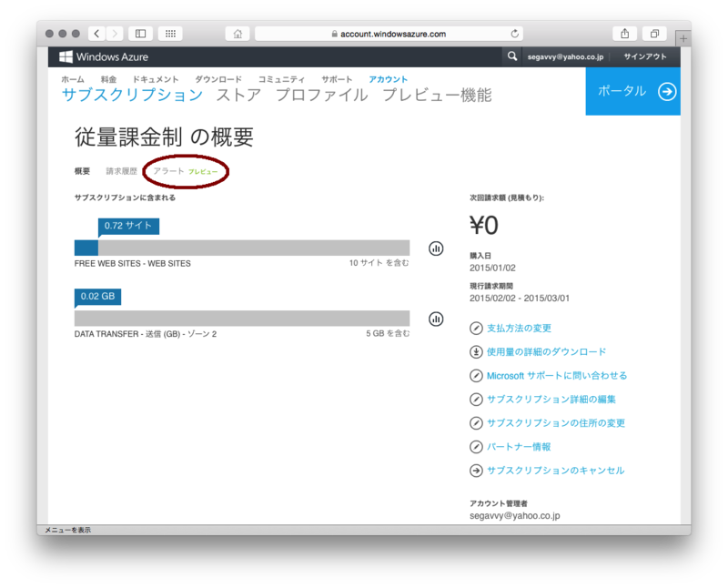Reload the page with the refresh icon
Screen dimensions: 728x588
(514, 34)
